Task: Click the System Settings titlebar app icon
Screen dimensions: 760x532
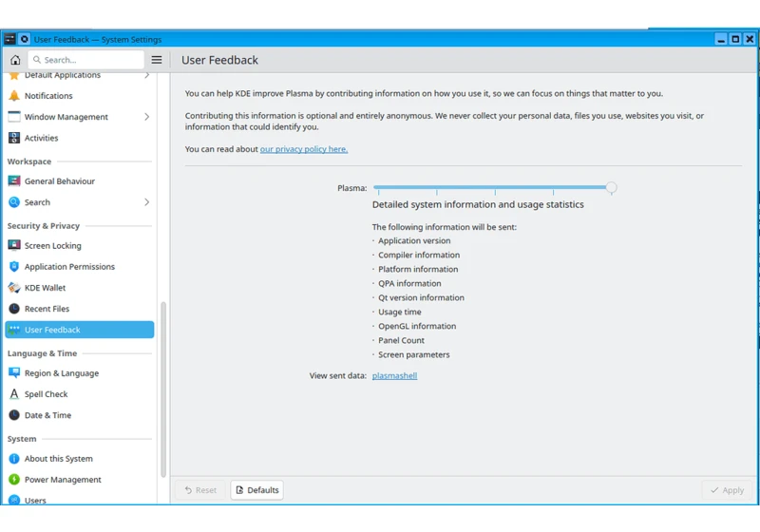Action: click(x=9, y=39)
